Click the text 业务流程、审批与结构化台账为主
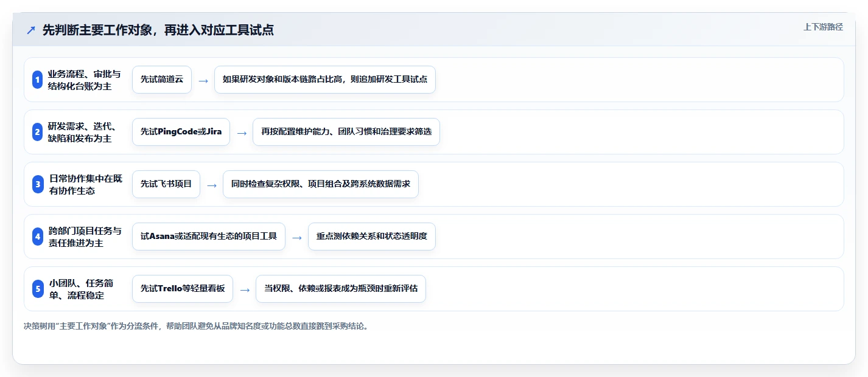This screenshot has width=868, height=377. point(85,80)
